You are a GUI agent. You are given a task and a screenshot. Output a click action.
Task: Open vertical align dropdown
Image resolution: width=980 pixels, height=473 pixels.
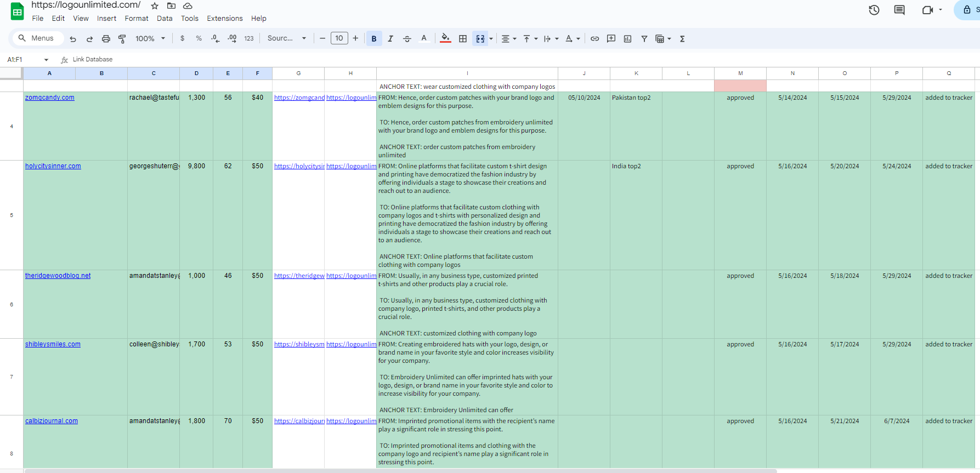[x=530, y=38]
